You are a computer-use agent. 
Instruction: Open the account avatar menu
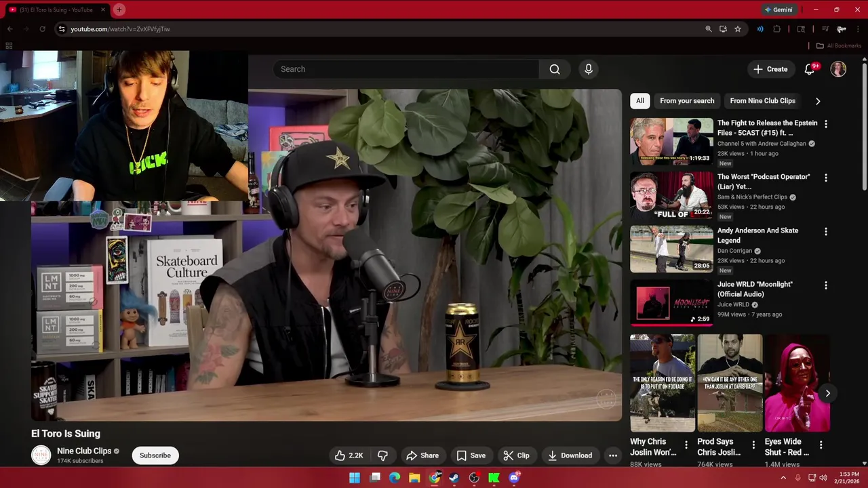[x=838, y=69]
